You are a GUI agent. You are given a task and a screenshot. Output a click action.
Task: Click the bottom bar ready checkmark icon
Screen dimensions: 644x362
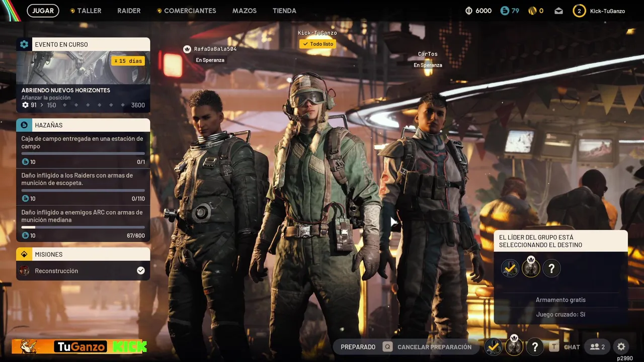[x=493, y=346]
